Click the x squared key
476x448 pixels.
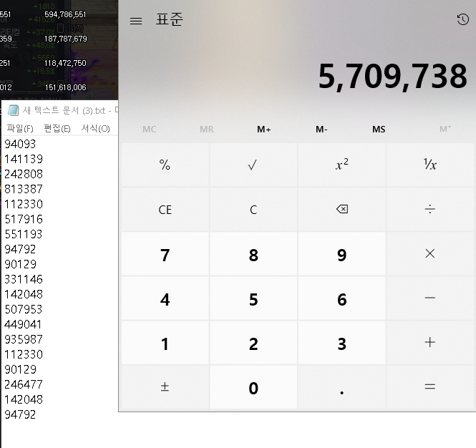point(342,165)
